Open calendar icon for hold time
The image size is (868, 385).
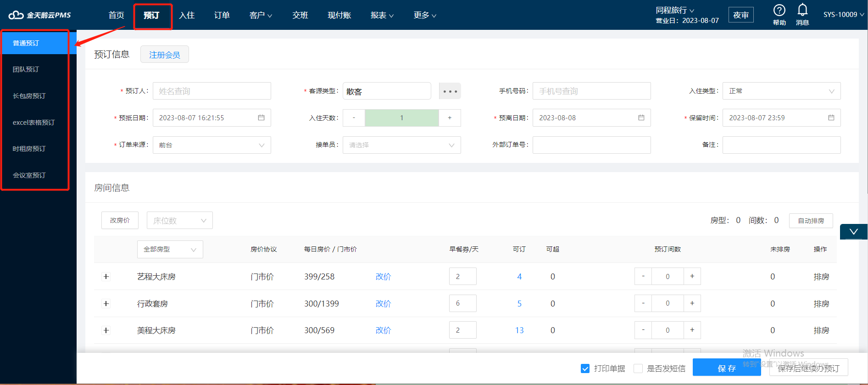click(831, 118)
